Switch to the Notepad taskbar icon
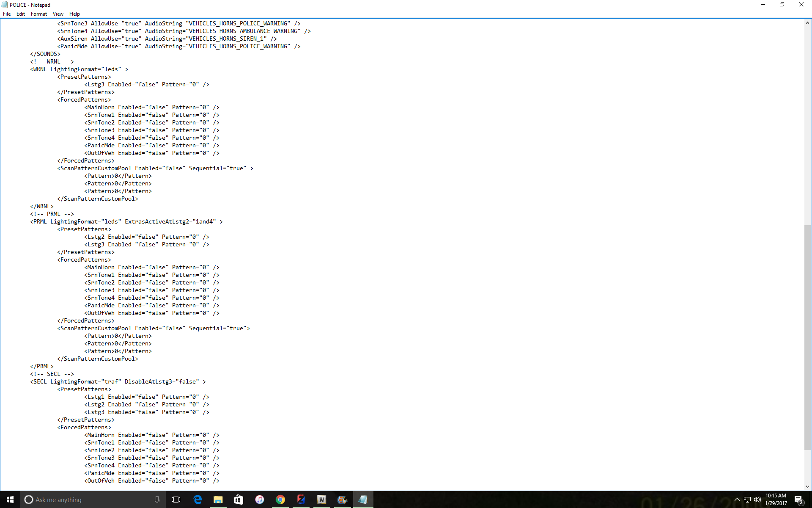This screenshot has height=508, width=812. (x=363, y=500)
